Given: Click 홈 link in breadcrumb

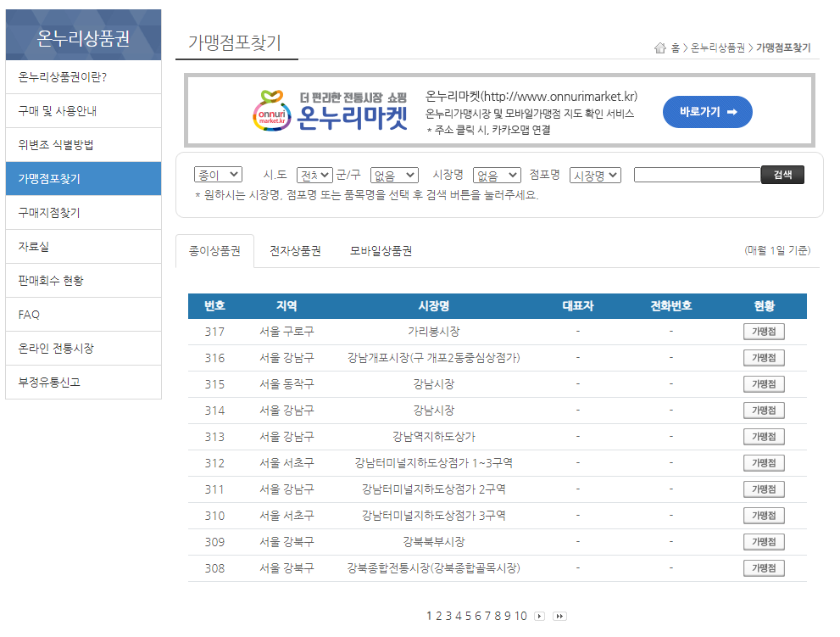Looking at the screenshot, I should click(x=675, y=48).
